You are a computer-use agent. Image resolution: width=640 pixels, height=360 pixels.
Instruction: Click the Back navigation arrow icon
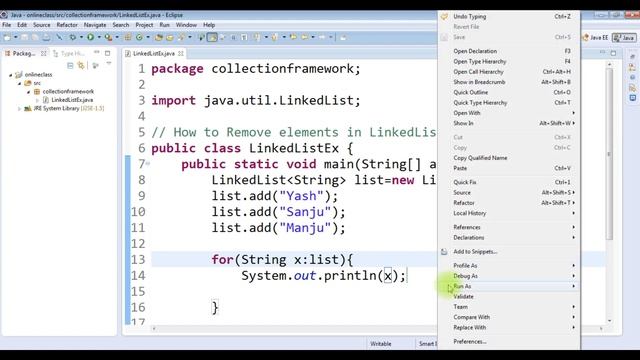click(304, 38)
